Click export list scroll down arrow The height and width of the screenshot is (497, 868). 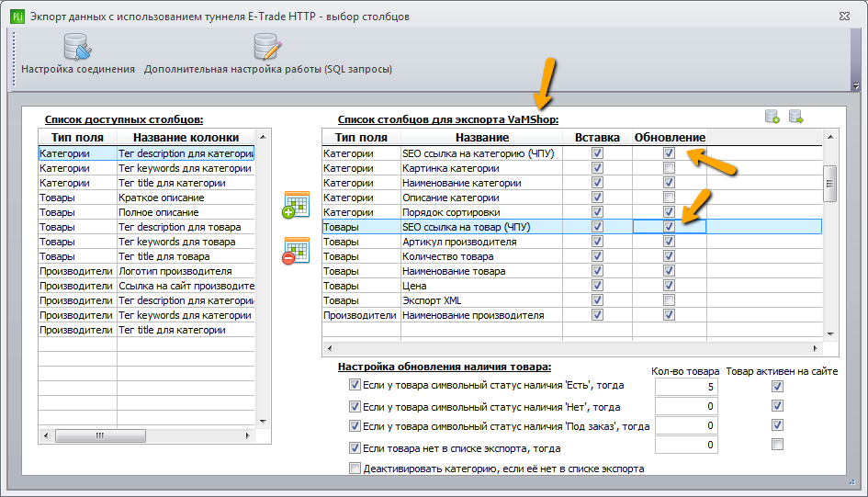[x=829, y=333]
